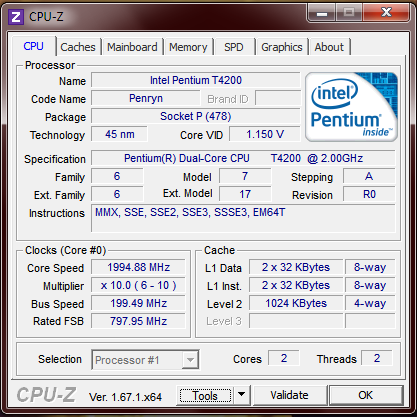The height and width of the screenshot is (417, 417).
Task: Open the Graphics tab
Action: [x=282, y=47]
